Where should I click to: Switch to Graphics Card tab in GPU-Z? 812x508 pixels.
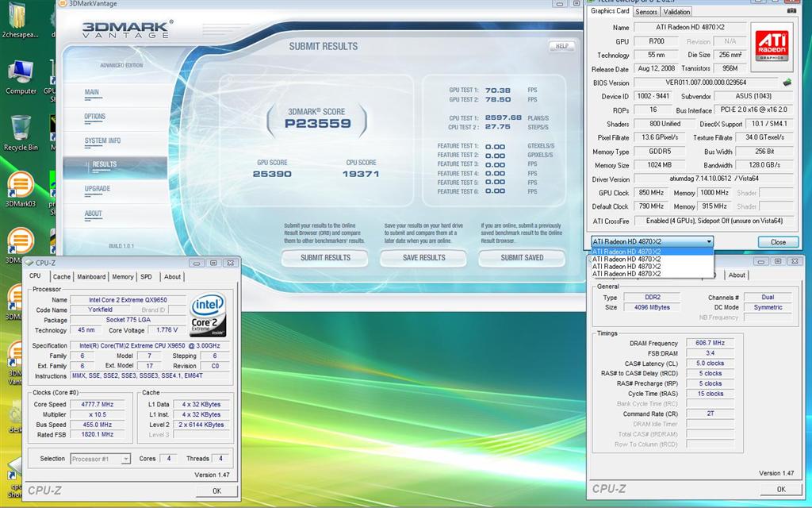(x=610, y=11)
